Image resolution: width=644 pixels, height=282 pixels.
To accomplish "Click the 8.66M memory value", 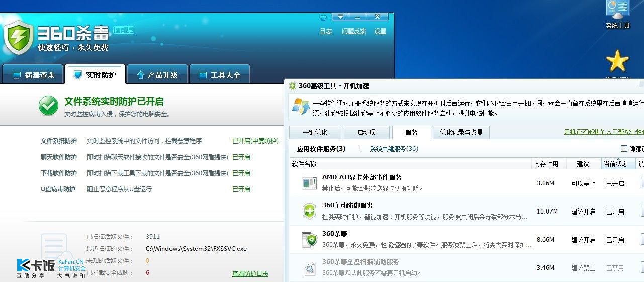I will tap(545, 240).
